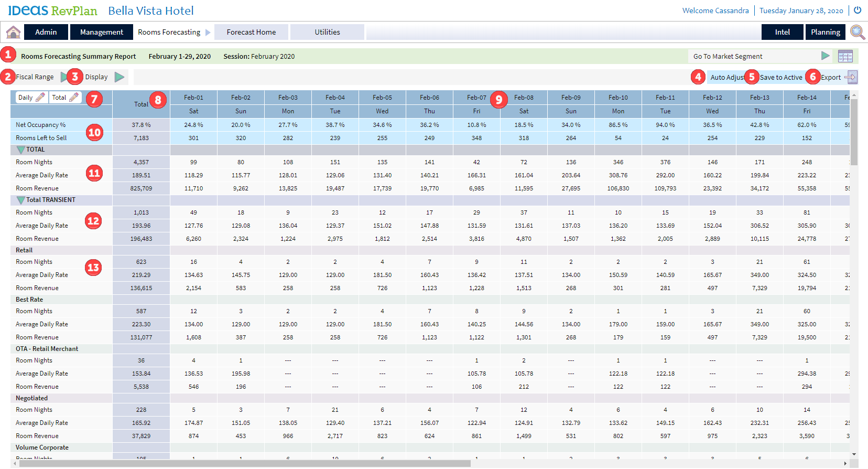868x469 pixels.
Task: Open the Utilities tab
Action: [327, 32]
